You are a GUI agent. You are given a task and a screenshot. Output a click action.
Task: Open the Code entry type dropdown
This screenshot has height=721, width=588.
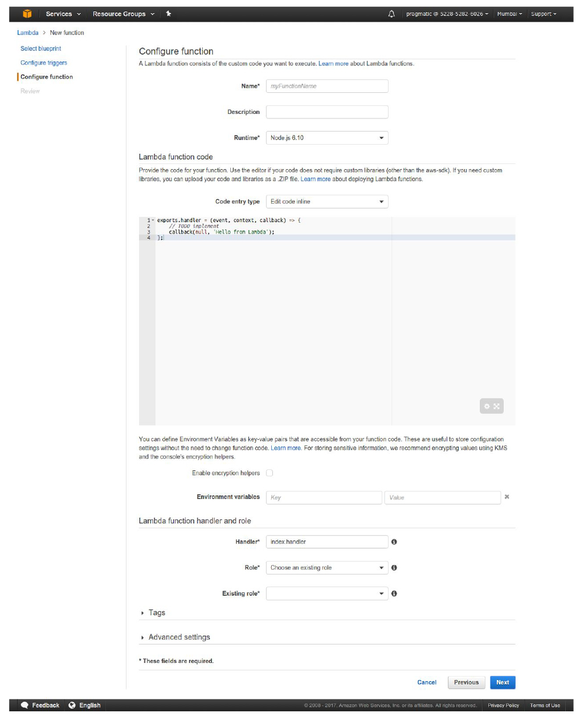327,202
